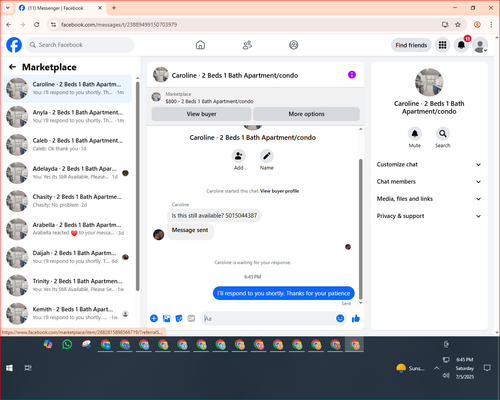The height and width of the screenshot is (400, 500).
Task: Open conversation information purple icon
Action: click(352, 75)
